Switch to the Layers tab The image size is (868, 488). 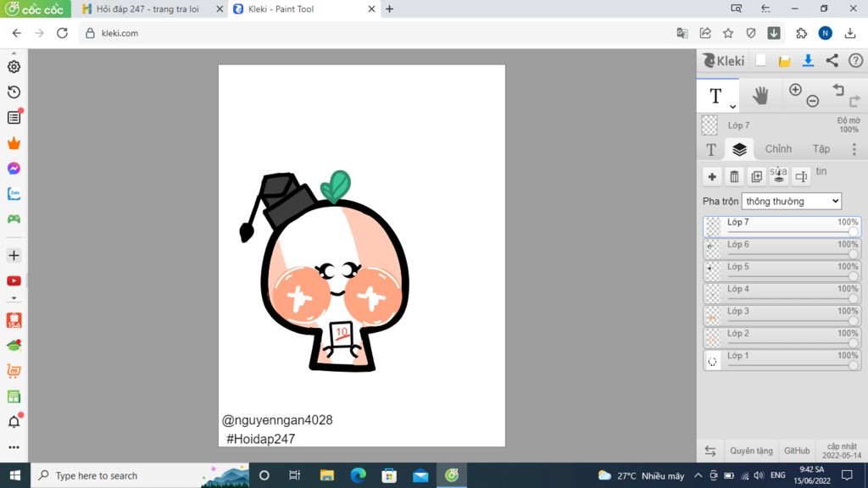click(739, 149)
